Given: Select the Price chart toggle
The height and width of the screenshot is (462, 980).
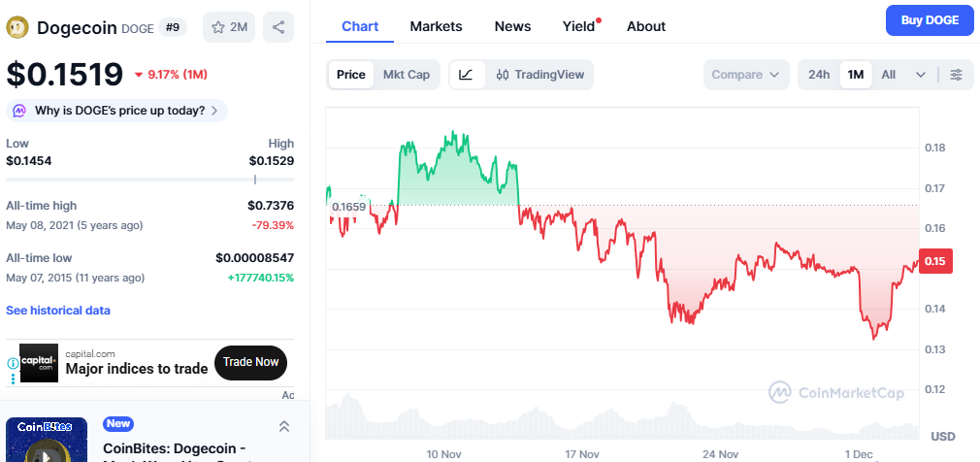Looking at the screenshot, I should pos(351,75).
